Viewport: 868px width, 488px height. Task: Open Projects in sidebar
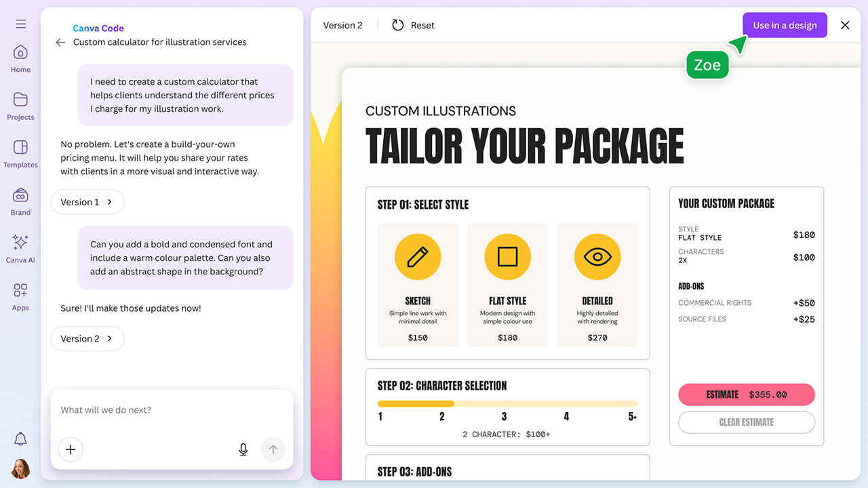(20, 106)
